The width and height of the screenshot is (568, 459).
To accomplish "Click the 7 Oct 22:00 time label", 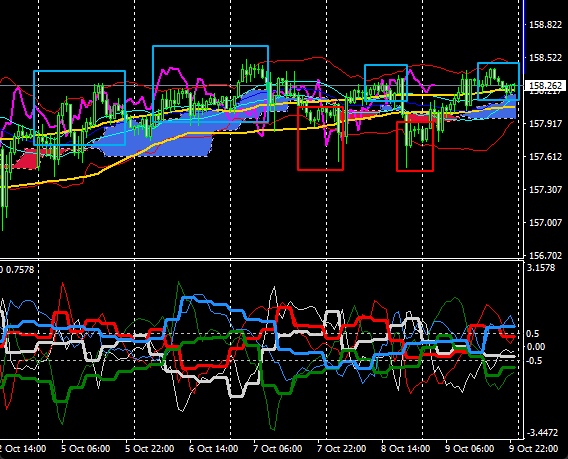I will click(342, 448).
